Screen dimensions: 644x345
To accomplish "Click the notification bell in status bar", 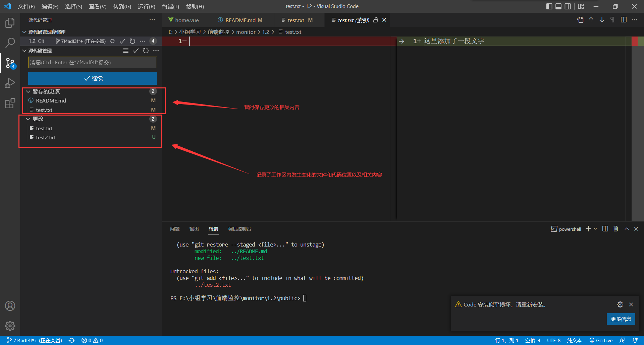I will (635, 340).
